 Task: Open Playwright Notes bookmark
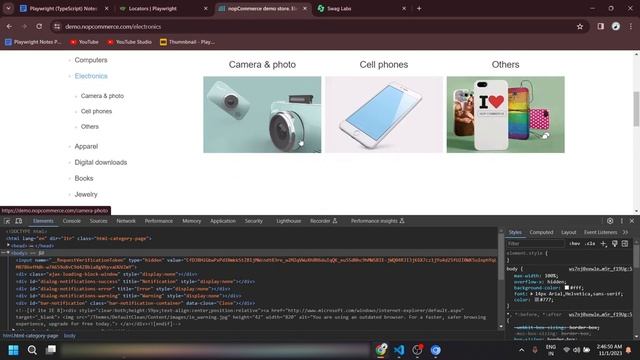33,42
